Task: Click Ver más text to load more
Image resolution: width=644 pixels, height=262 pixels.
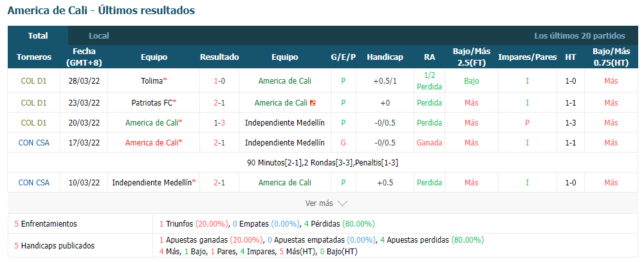Action: coord(318,203)
